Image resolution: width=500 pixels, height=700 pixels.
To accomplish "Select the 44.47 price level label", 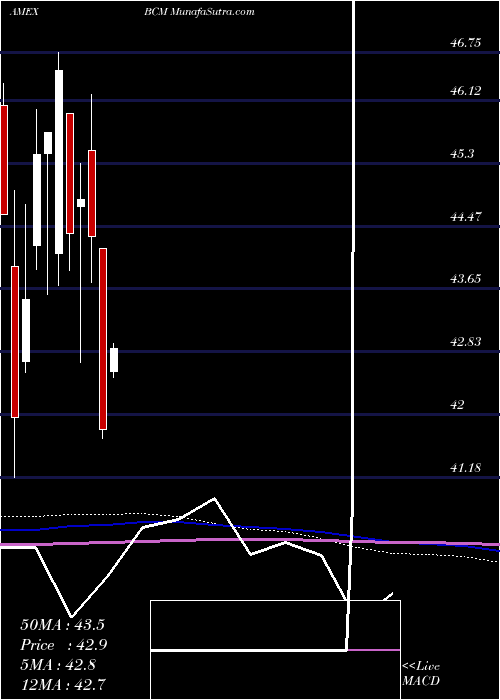I will [x=465, y=217].
